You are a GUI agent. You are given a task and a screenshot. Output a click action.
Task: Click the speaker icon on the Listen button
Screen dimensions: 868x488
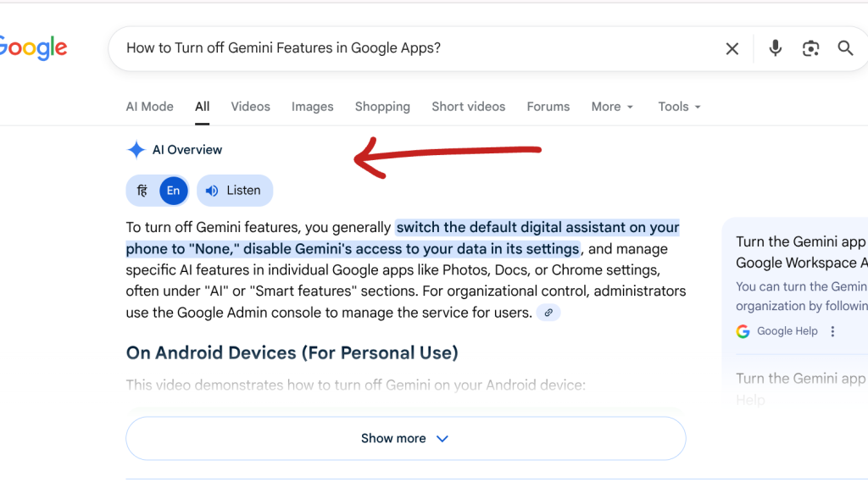pyautogui.click(x=212, y=190)
